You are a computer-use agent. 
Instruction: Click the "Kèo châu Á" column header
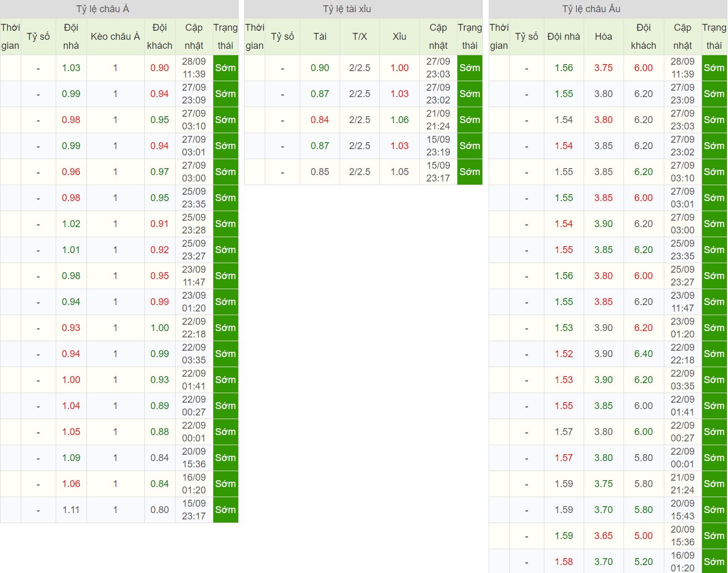(x=115, y=37)
